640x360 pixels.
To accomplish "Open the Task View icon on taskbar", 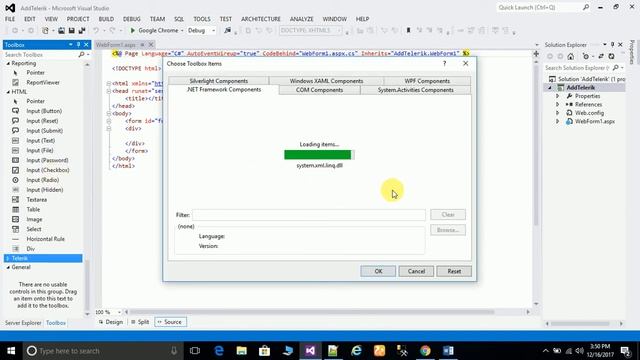I will [195, 351].
